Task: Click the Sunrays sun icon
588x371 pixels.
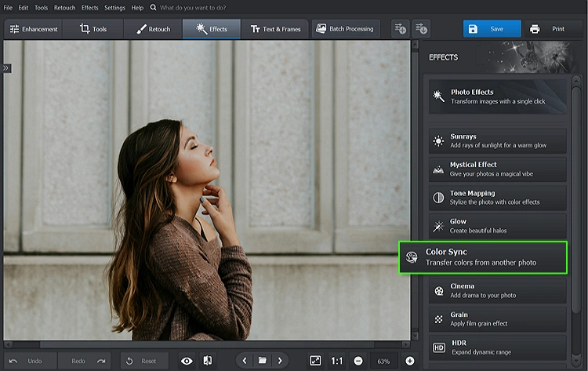Action: click(x=438, y=141)
